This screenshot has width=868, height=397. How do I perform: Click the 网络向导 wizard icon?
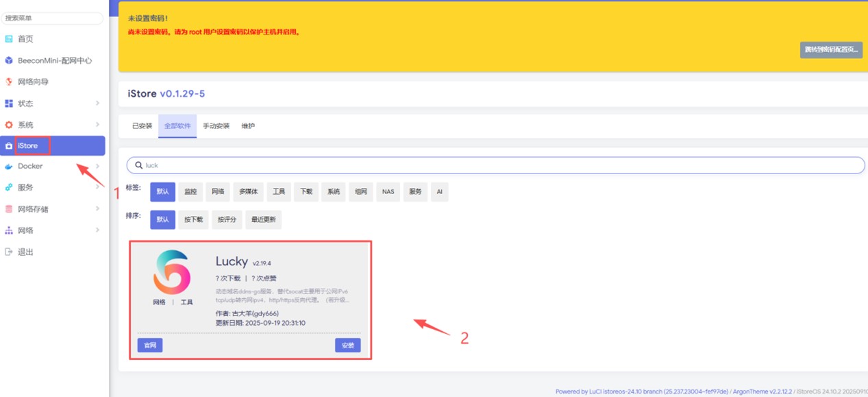tap(9, 82)
